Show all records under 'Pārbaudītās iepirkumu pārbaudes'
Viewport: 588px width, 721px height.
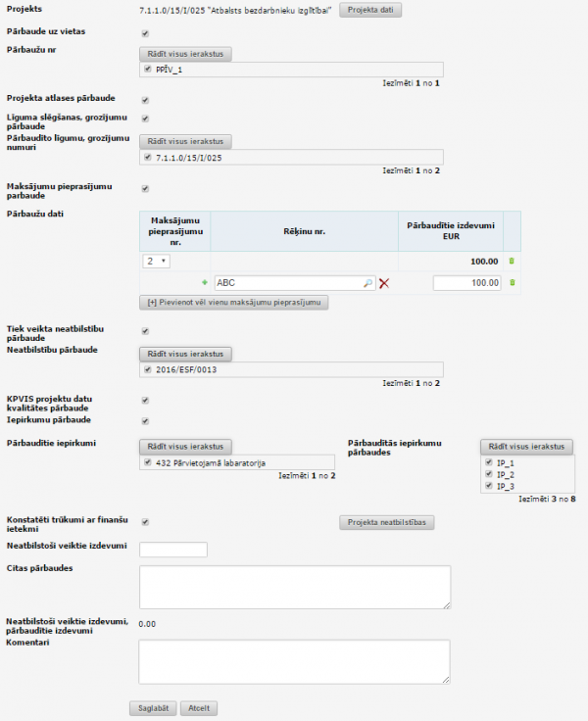(x=525, y=447)
